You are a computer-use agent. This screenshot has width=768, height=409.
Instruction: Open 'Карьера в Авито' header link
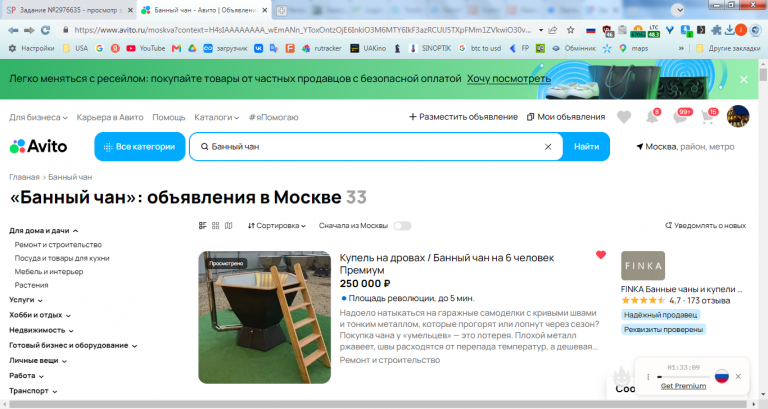tap(110, 118)
